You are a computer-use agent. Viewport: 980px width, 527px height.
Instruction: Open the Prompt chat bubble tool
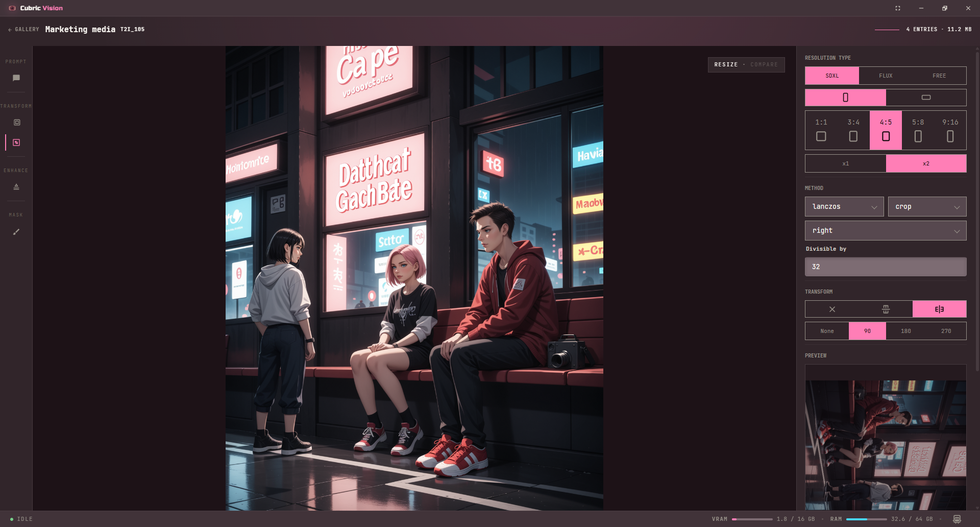point(16,78)
